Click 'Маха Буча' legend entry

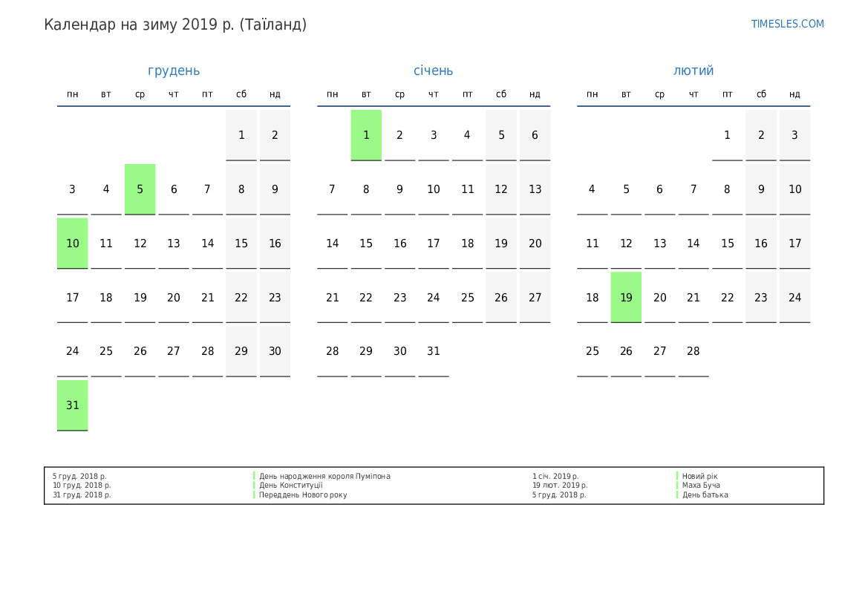pos(701,486)
